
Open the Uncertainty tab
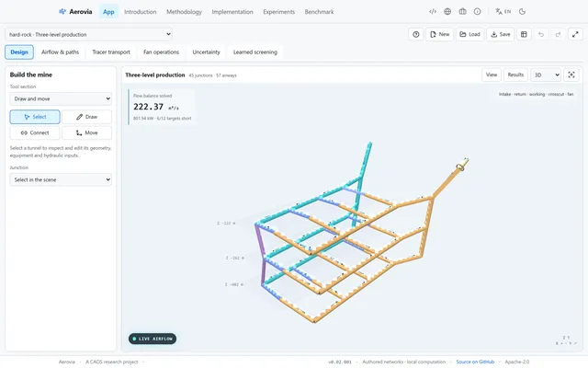pyautogui.click(x=206, y=52)
